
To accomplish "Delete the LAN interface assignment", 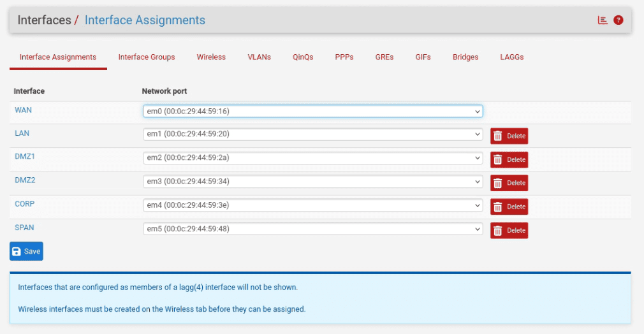I will pos(509,136).
